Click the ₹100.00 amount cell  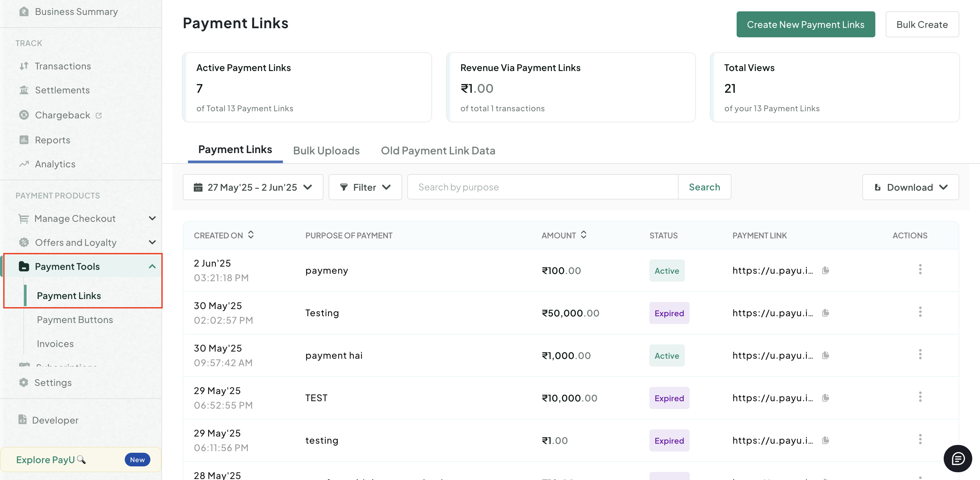point(561,270)
